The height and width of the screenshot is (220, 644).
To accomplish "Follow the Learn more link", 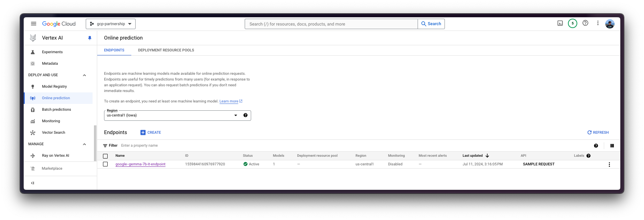I will coord(229,101).
